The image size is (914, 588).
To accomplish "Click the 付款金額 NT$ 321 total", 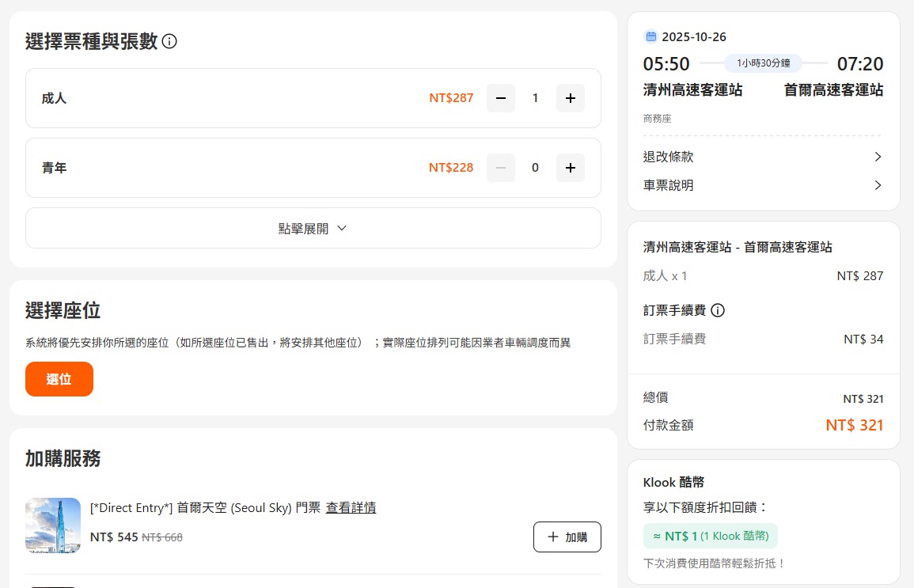I will [x=854, y=425].
